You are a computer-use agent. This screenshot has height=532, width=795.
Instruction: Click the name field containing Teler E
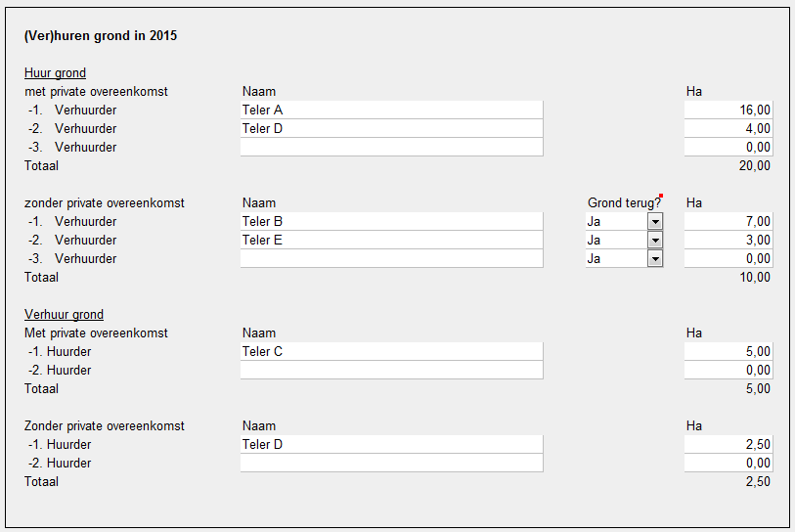tap(391, 241)
